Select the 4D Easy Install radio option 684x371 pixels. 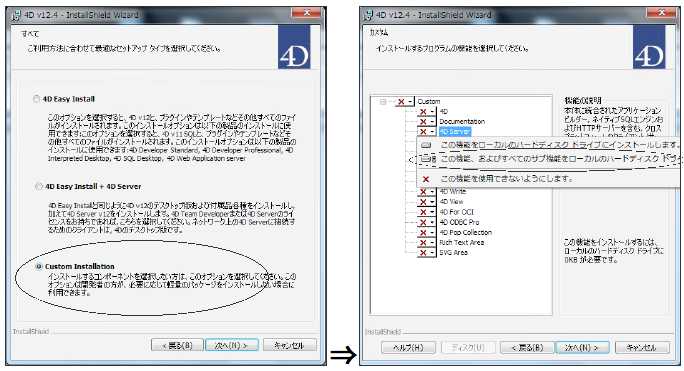(37, 99)
